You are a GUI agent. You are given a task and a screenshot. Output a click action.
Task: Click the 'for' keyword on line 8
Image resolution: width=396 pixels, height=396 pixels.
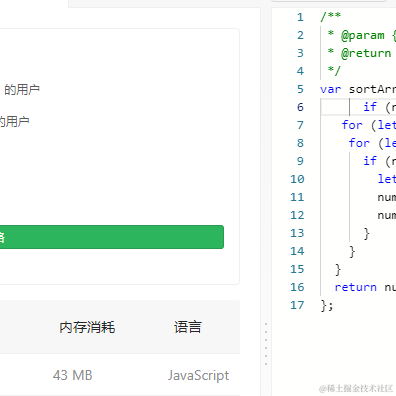point(359,143)
